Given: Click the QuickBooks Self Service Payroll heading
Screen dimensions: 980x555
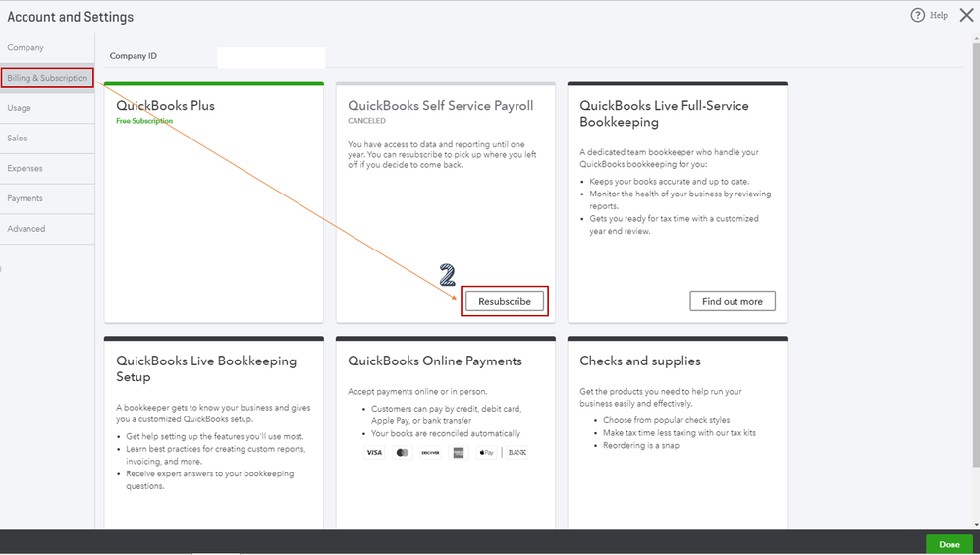Looking at the screenshot, I should pos(441,106).
